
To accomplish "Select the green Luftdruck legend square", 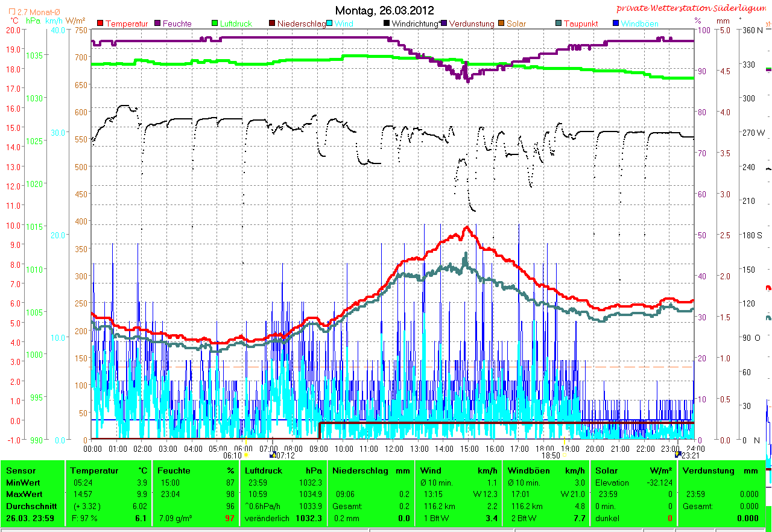I will pyautogui.click(x=215, y=24).
